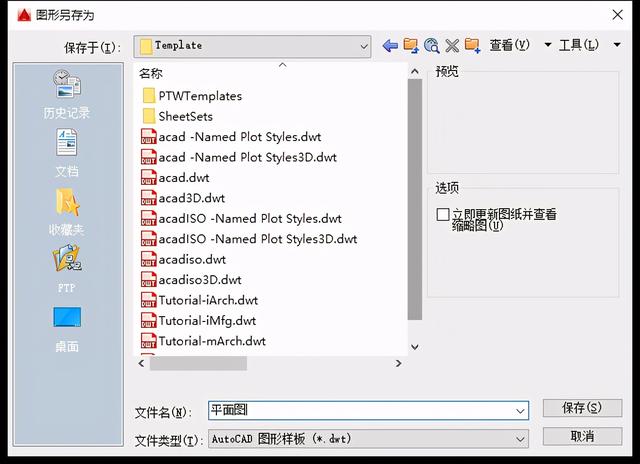Select acadISO -Named Plot Styles.dwt
640x464 pixels.
[x=241, y=218]
